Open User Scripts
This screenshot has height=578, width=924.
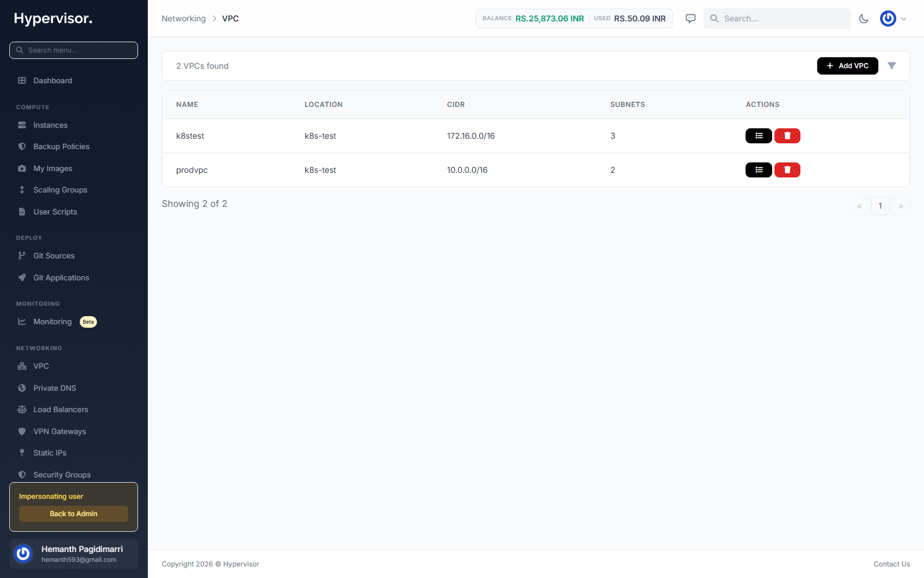[73, 212]
